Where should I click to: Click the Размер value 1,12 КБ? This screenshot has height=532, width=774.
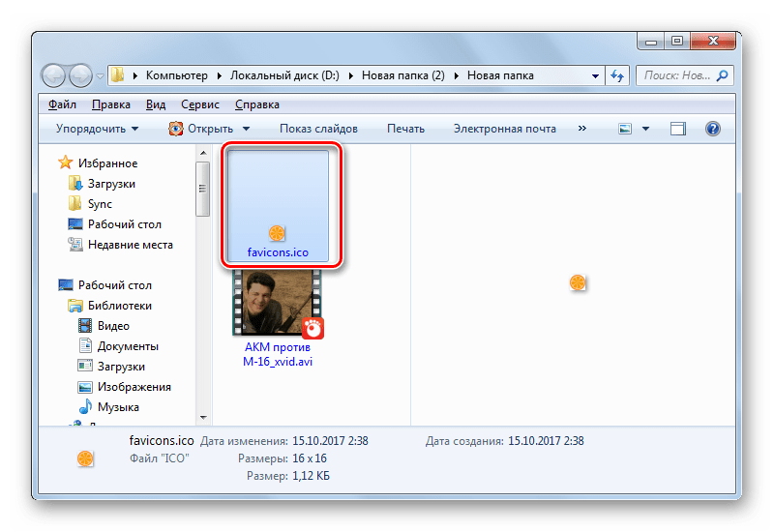311,476
